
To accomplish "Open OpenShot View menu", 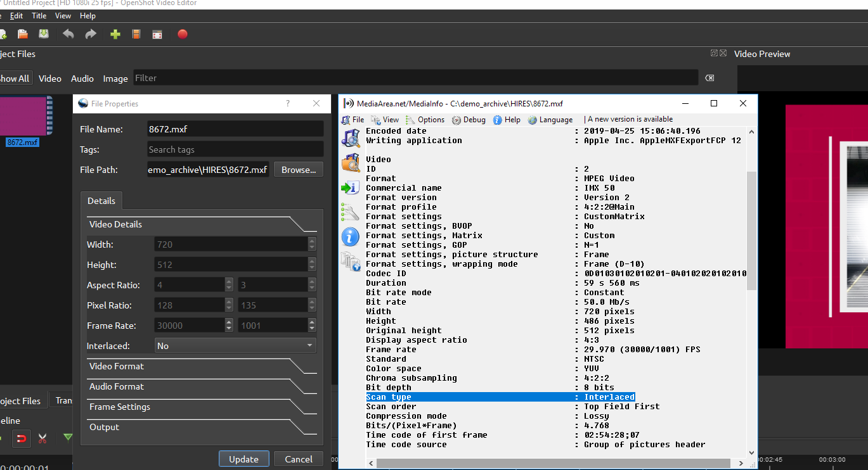I will 63,15.
